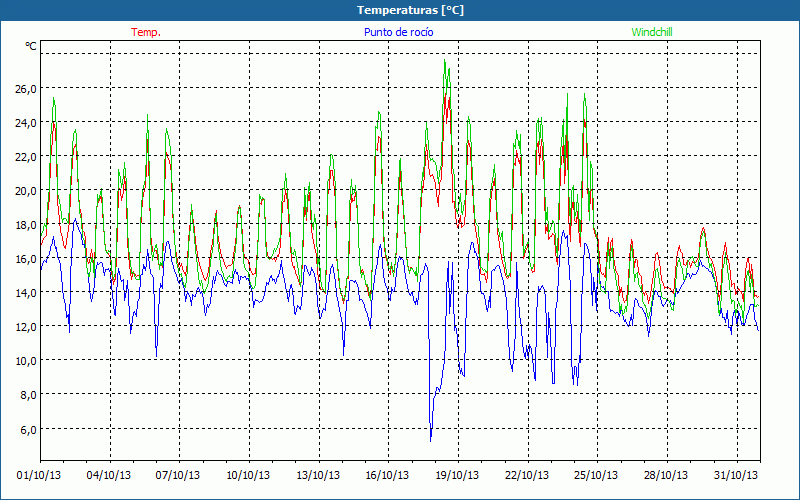Click the green 'Windchill' legend label
800x500 pixels.
pyautogui.click(x=652, y=32)
